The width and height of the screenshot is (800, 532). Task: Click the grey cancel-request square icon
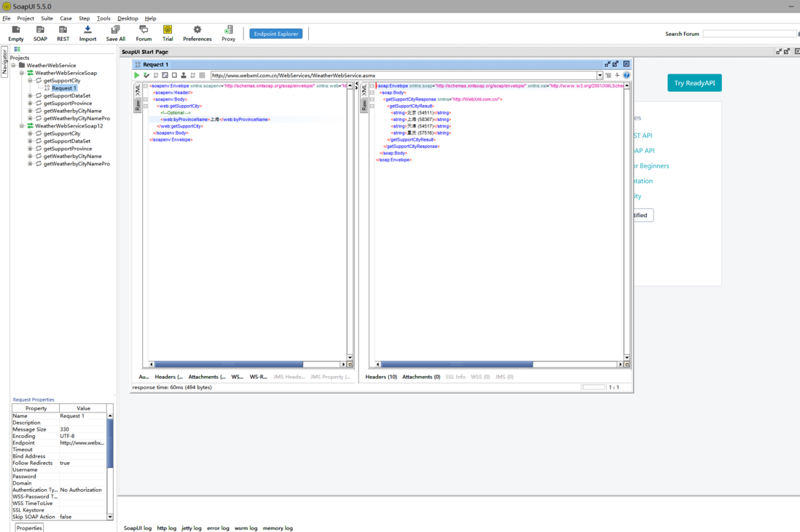(202, 75)
